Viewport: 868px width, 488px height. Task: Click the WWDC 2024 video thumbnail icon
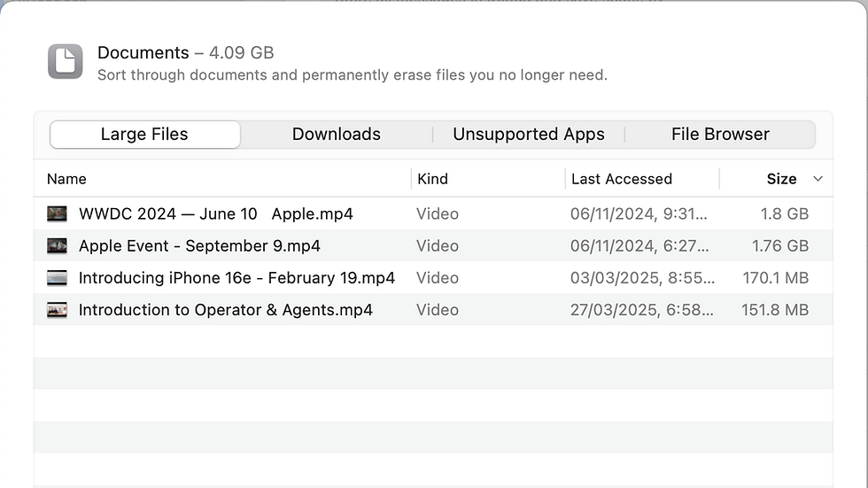(57, 213)
